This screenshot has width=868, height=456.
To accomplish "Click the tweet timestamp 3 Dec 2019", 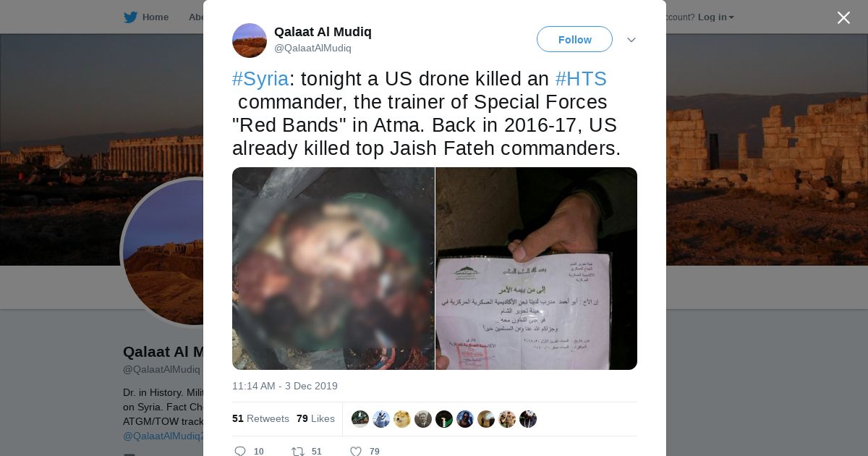I will pyautogui.click(x=285, y=386).
